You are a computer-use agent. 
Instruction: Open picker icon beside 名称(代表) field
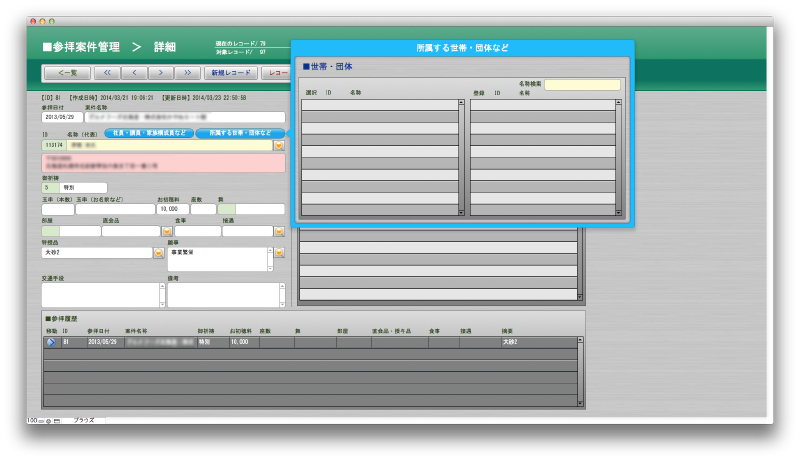pyautogui.click(x=279, y=145)
